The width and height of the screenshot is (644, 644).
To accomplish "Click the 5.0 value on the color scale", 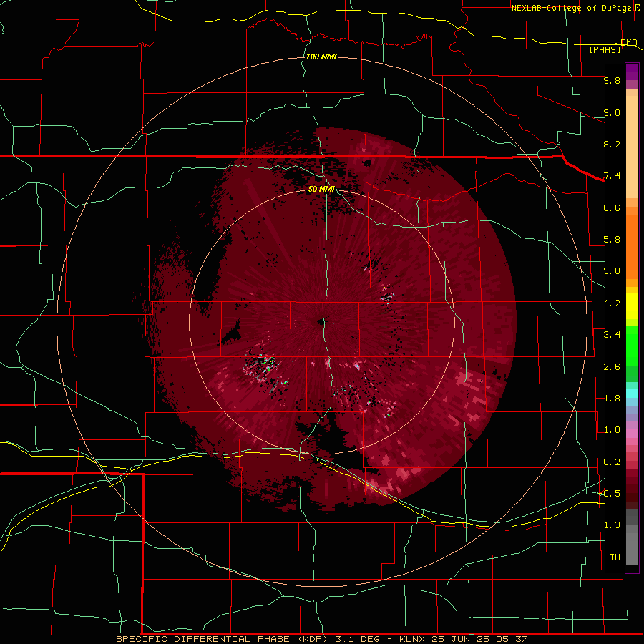I will click(612, 271).
